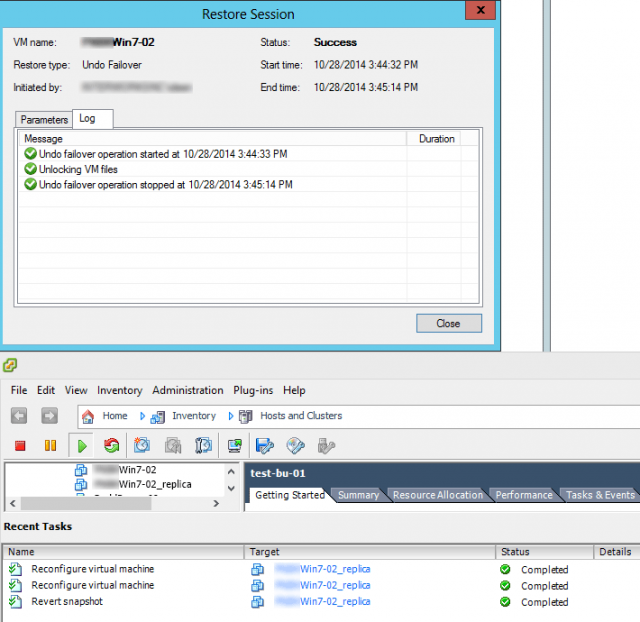Switch to the Resource Allocation tab
The image size is (640, 622).
point(437,495)
